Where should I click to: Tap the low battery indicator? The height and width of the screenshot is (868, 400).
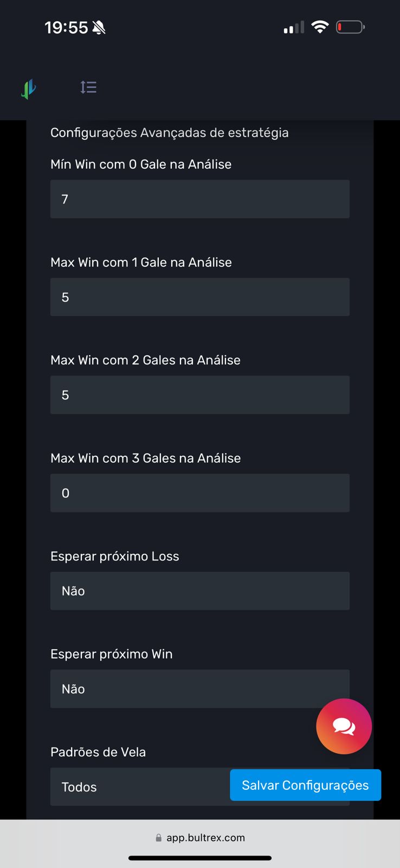point(350,27)
